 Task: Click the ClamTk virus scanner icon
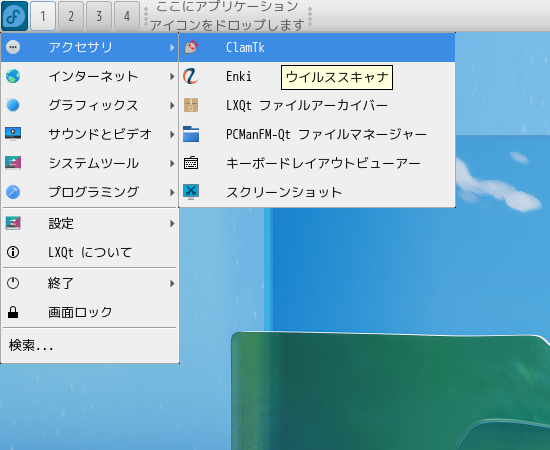point(191,47)
